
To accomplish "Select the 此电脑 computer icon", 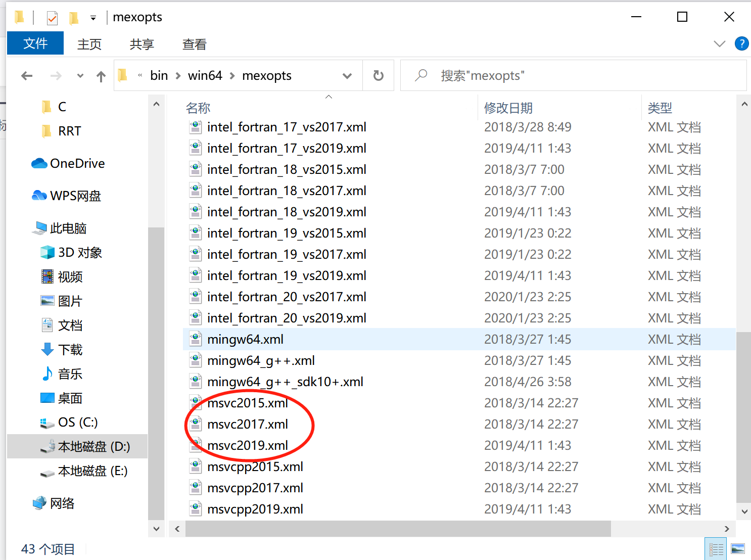I will [x=39, y=227].
